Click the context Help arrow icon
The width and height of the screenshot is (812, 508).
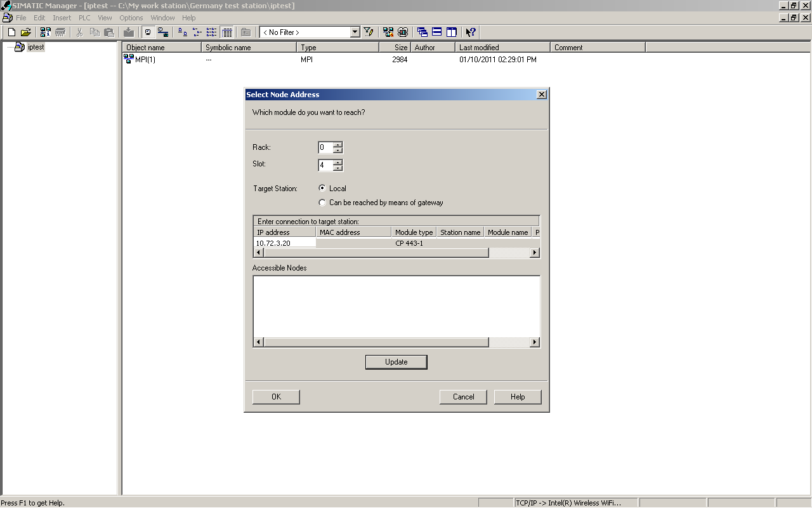tap(471, 32)
